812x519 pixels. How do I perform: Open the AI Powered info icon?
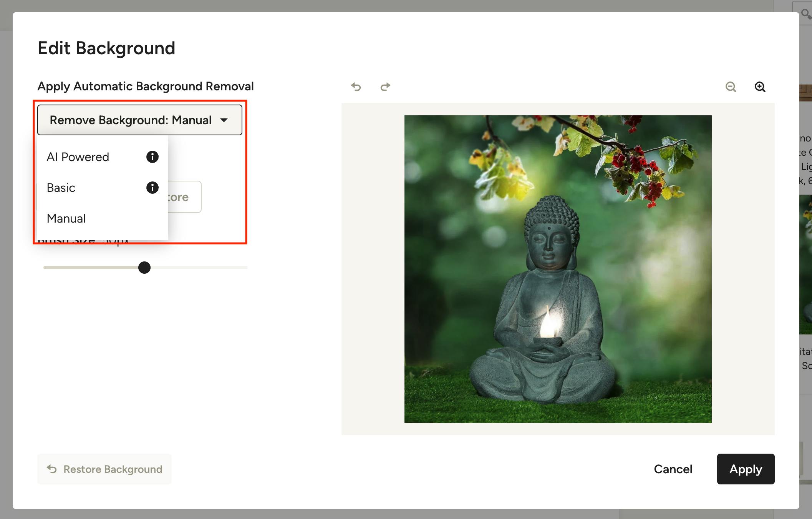point(152,157)
